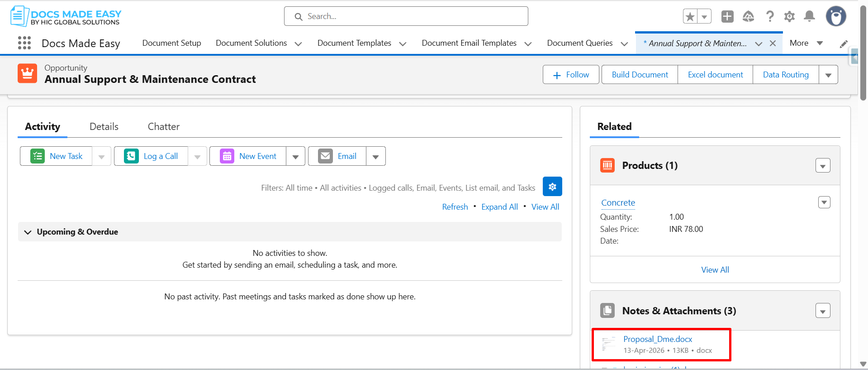Open the Global Actions plus icon
Screen dimensions: 868x370
(x=727, y=17)
